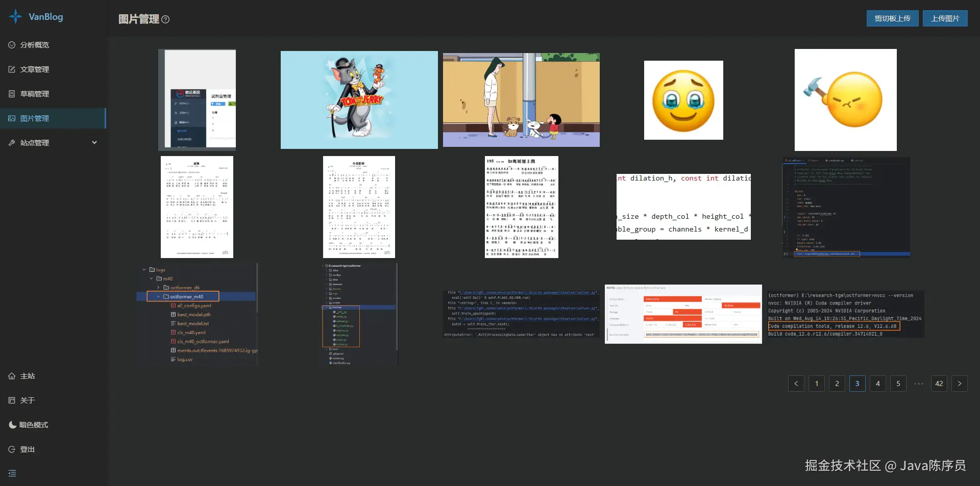This screenshot has height=486, width=980.
Task: Open 草稿管理 menu item
Action: pos(53,94)
